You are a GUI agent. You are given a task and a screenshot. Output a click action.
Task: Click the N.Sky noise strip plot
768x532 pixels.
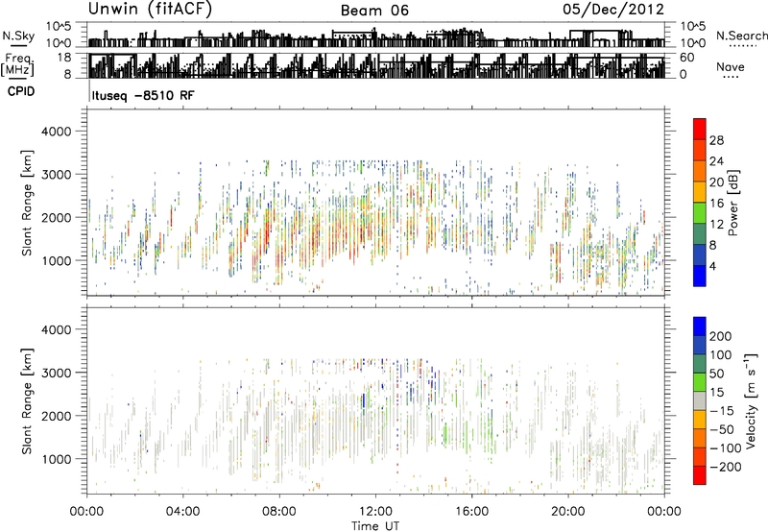pyautogui.click(x=375, y=35)
